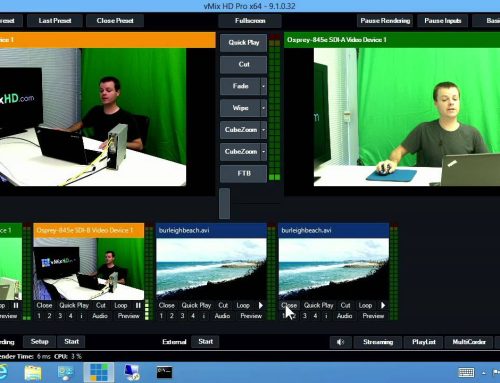Click Pause Rendering
This screenshot has height=383, width=500.
click(385, 21)
